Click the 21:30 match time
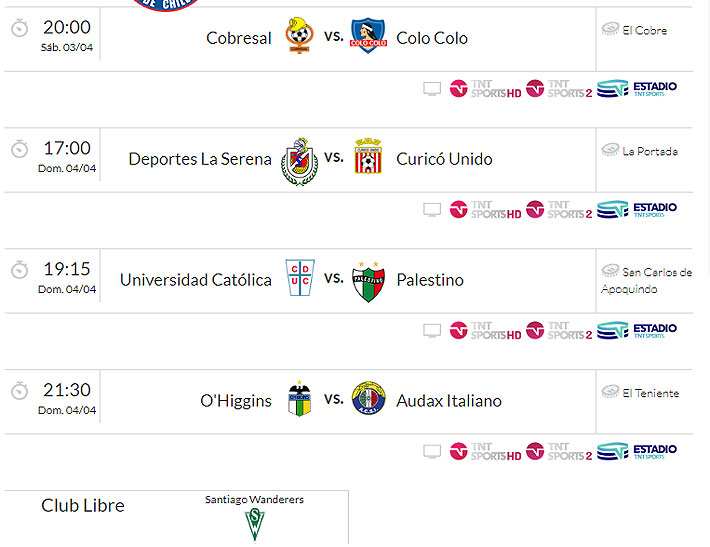Image resolution: width=710 pixels, height=547 pixels. [x=67, y=390]
